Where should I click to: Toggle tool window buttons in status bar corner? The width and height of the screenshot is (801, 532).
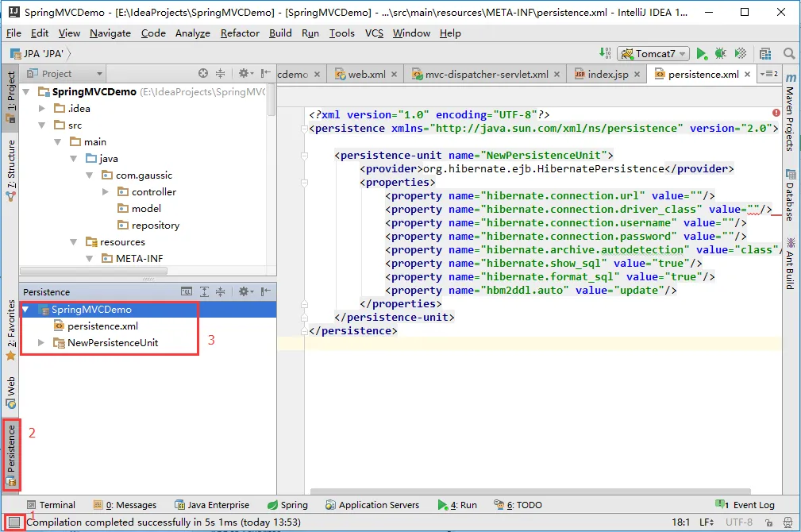pos(14,522)
